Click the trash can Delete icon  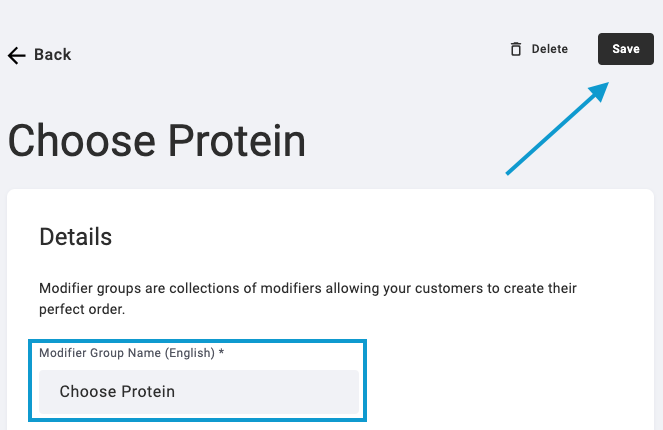pyautogui.click(x=515, y=49)
